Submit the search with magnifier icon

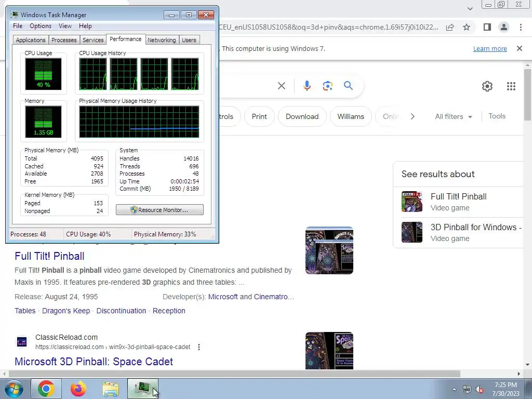[x=348, y=86]
